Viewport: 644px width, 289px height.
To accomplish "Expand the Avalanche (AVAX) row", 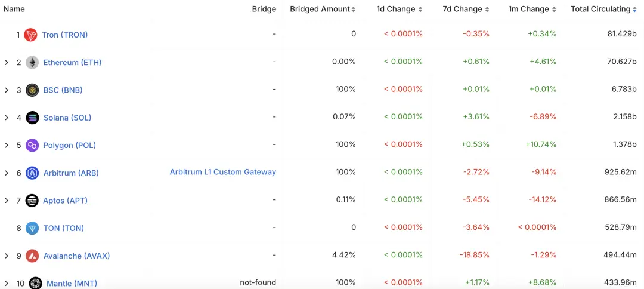I will (x=7, y=256).
